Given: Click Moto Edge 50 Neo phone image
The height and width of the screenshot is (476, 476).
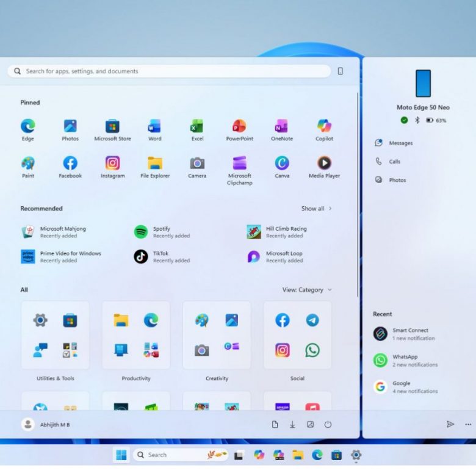Looking at the screenshot, I should click(423, 83).
